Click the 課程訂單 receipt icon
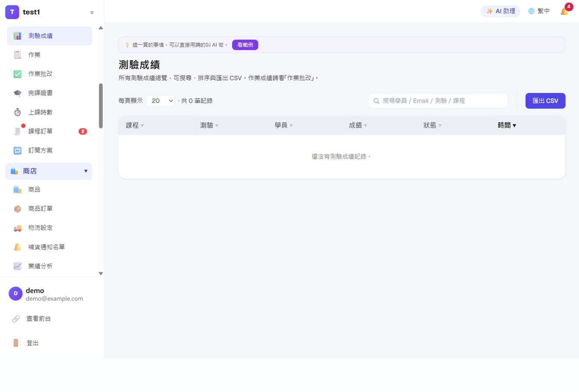579x392 pixels. (18, 131)
